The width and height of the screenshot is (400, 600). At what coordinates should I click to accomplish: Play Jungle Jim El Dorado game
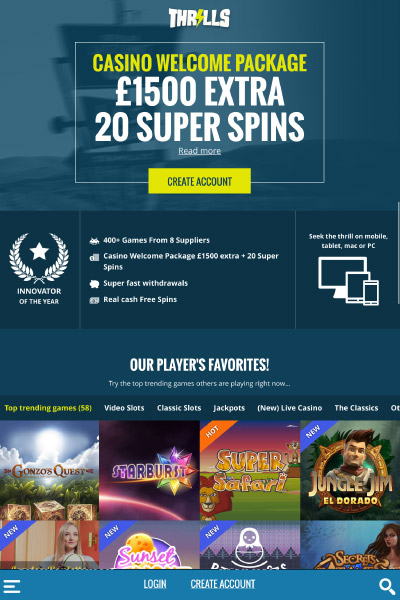tap(350, 470)
